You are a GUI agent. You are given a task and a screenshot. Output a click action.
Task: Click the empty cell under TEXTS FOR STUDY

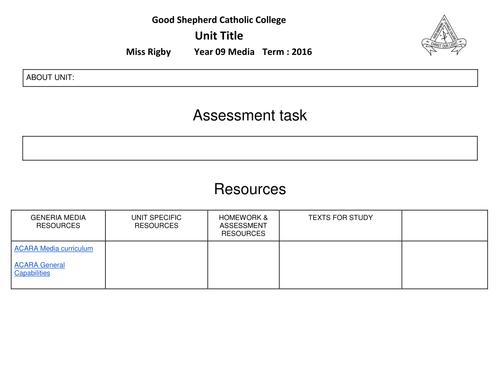tap(340, 265)
